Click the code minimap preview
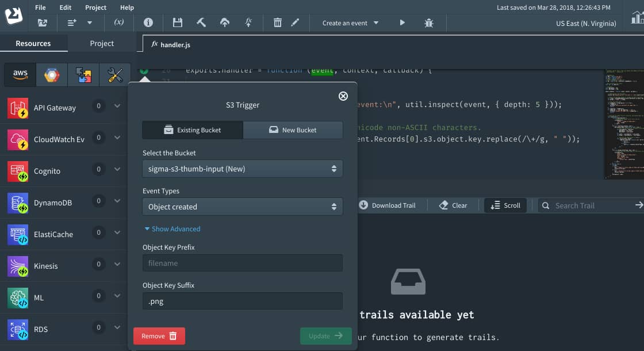This screenshot has height=351, width=644. click(x=624, y=124)
